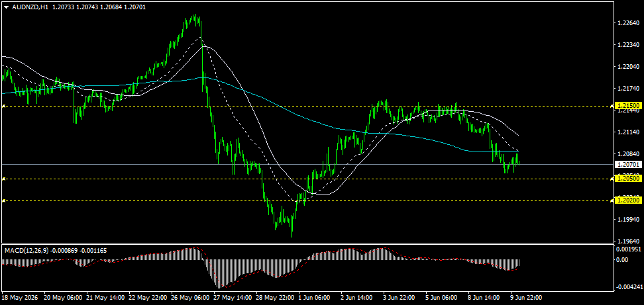Click the 20 May 06:00 time label
The width and height of the screenshot is (644, 305).
pos(63,297)
